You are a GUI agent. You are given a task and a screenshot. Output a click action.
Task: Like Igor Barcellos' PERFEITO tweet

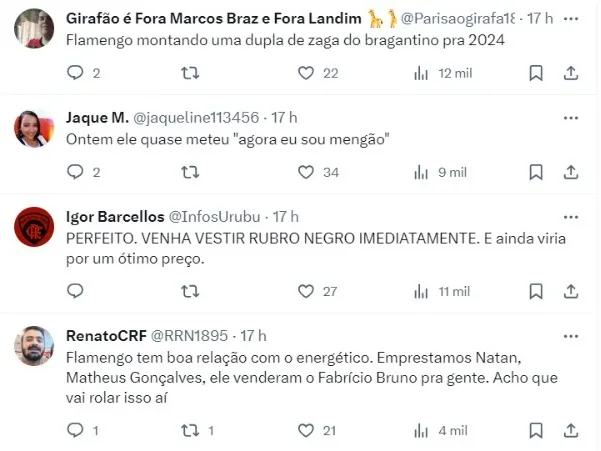(307, 291)
